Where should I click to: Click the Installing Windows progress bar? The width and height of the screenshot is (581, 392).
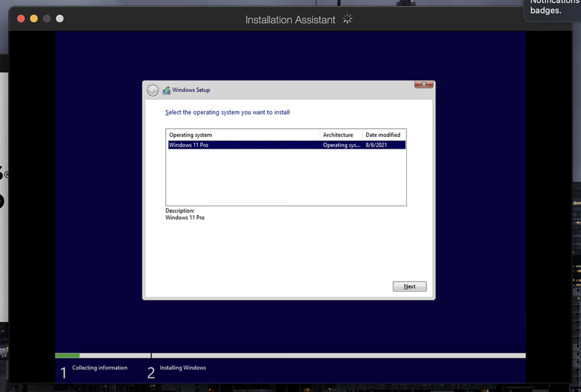pos(339,355)
